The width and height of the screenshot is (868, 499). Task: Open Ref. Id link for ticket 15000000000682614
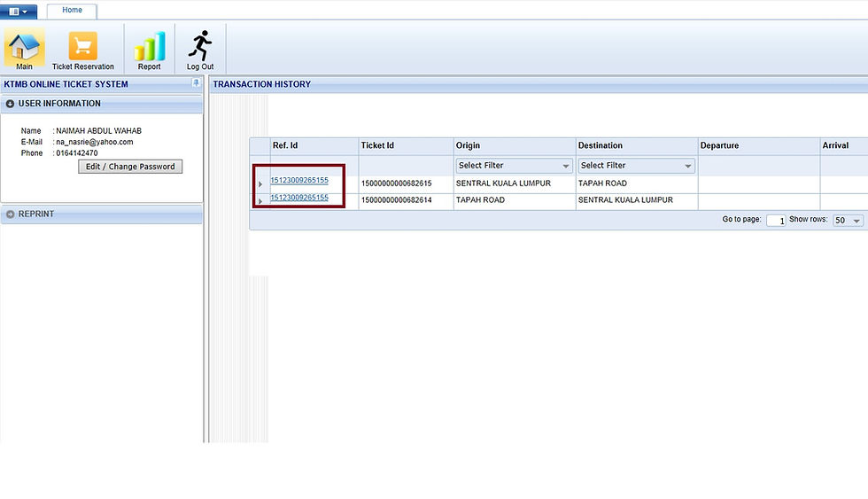[x=299, y=197]
